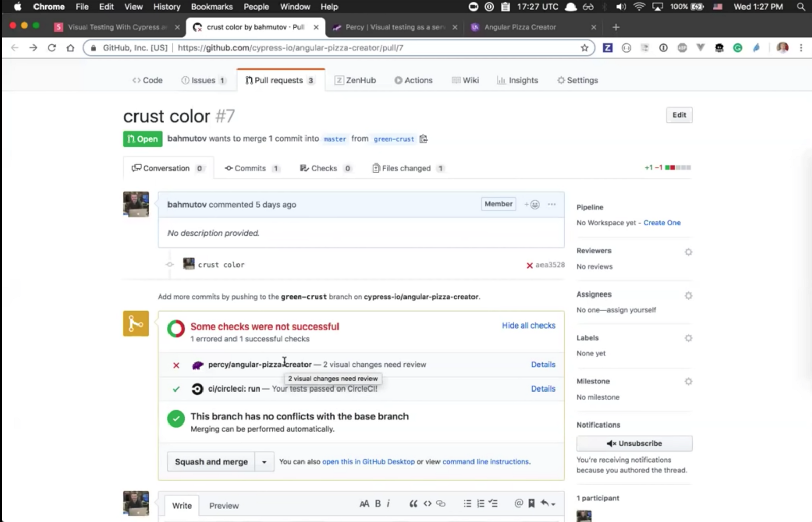
Task: Open Details for percy/angular-pizza-creator check
Action: click(x=543, y=364)
